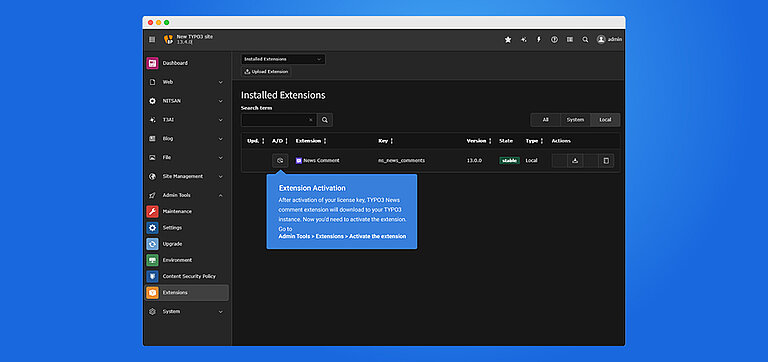This screenshot has height=362, width=768.
Task: Click the top bar search magnifier
Action: [x=585, y=40]
